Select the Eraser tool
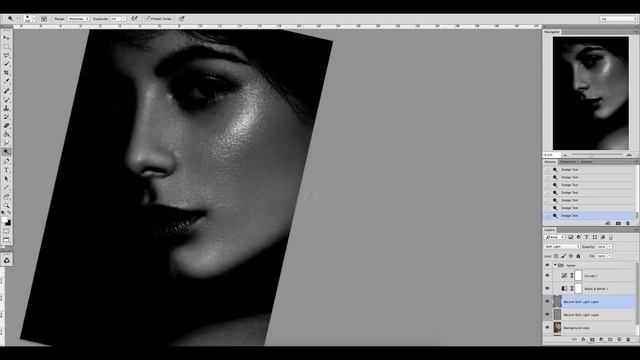Viewport: 640px width, 360px height. (x=6, y=126)
